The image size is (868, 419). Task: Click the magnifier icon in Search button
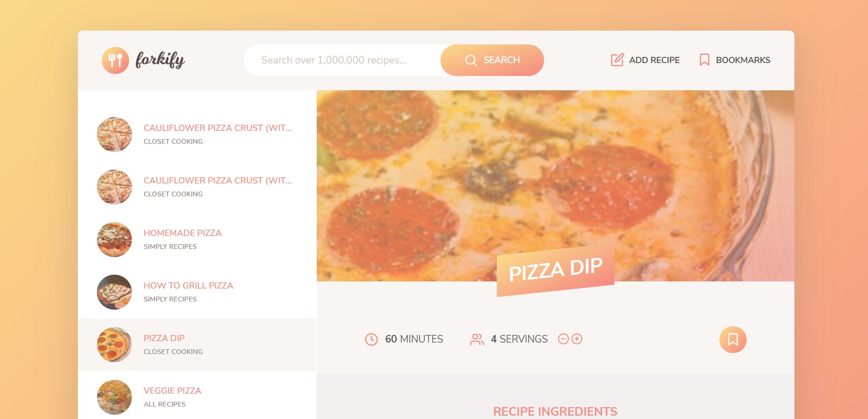(x=471, y=60)
